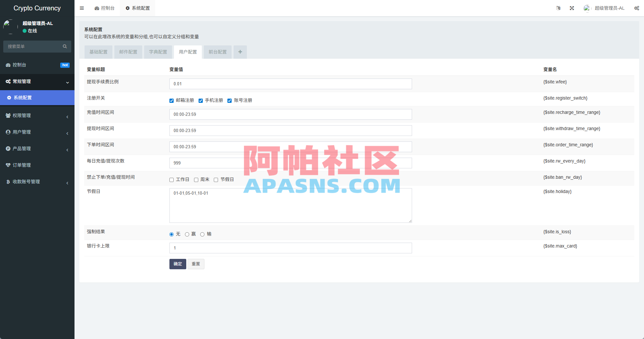Click the language switch icon in top bar

click(x=558, y=8)
